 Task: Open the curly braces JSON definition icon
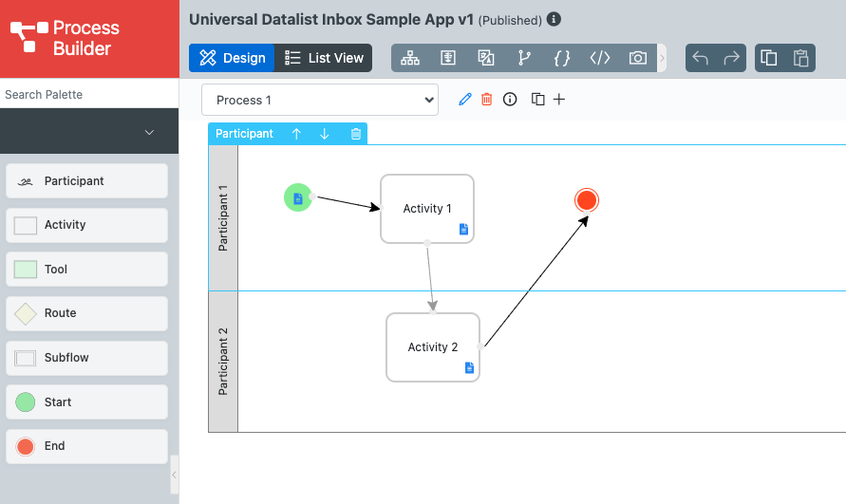(562, 58)
